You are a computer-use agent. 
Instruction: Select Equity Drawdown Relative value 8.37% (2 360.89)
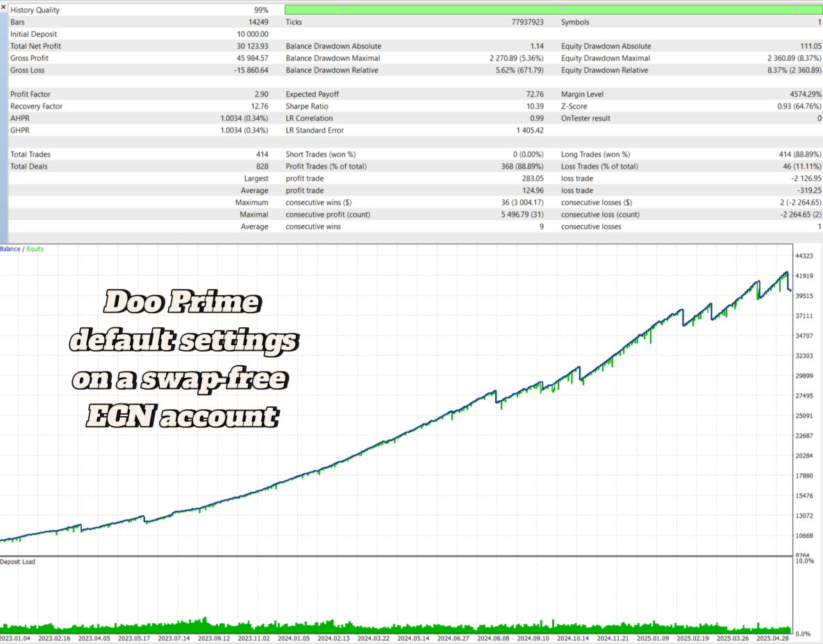pyautogui.click(x=794, y=70)
